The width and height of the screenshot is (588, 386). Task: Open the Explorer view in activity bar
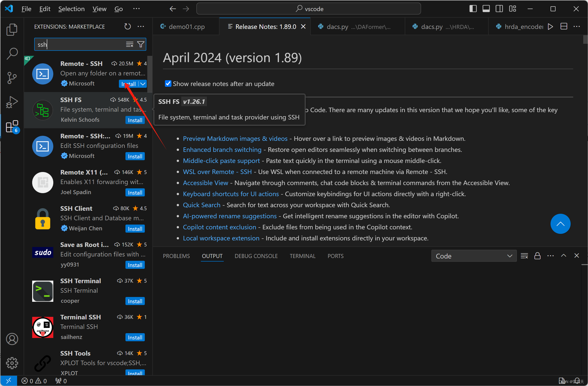click(12, 30)
